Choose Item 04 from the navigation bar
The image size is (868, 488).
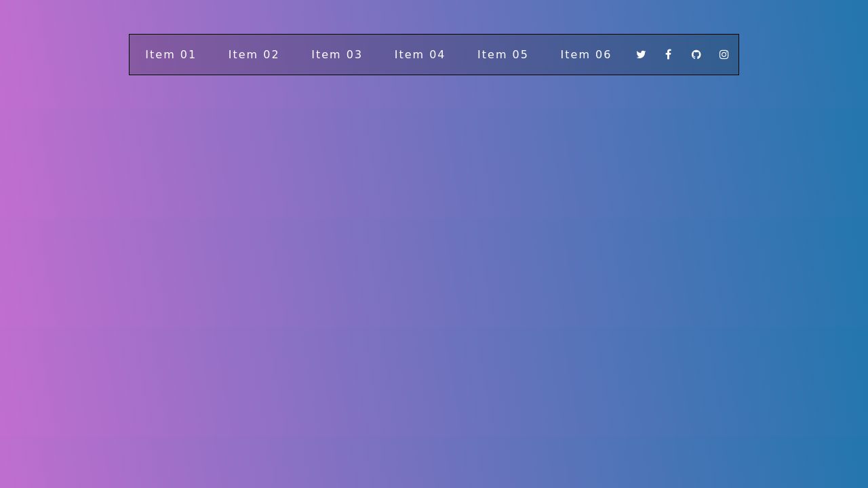(x=420, y=55)
